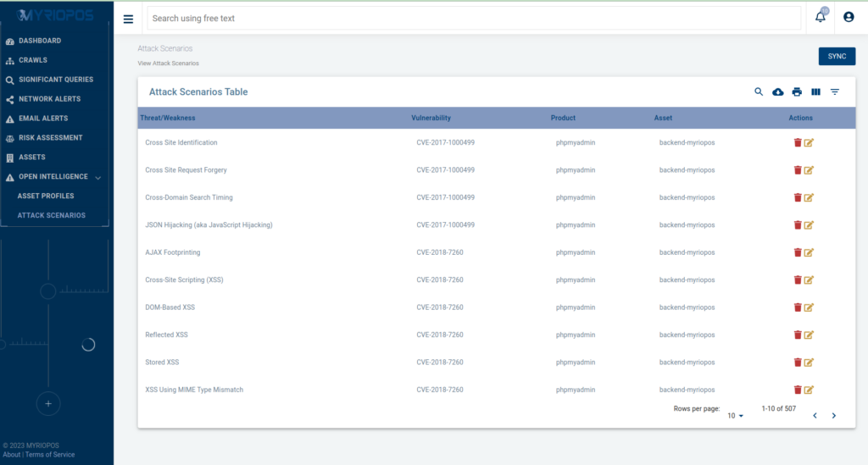Select Asset Profiles submenu item
868x465 pixels.
coord(46,196)
